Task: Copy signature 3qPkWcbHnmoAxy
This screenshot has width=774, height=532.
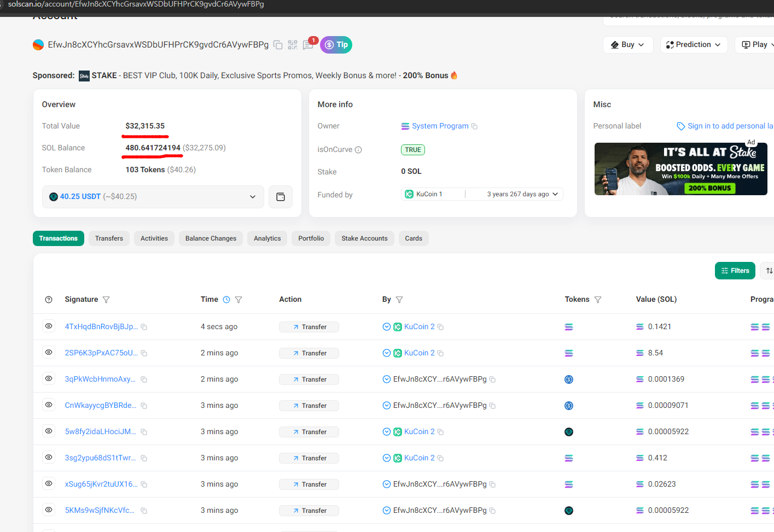Action: 144,379
